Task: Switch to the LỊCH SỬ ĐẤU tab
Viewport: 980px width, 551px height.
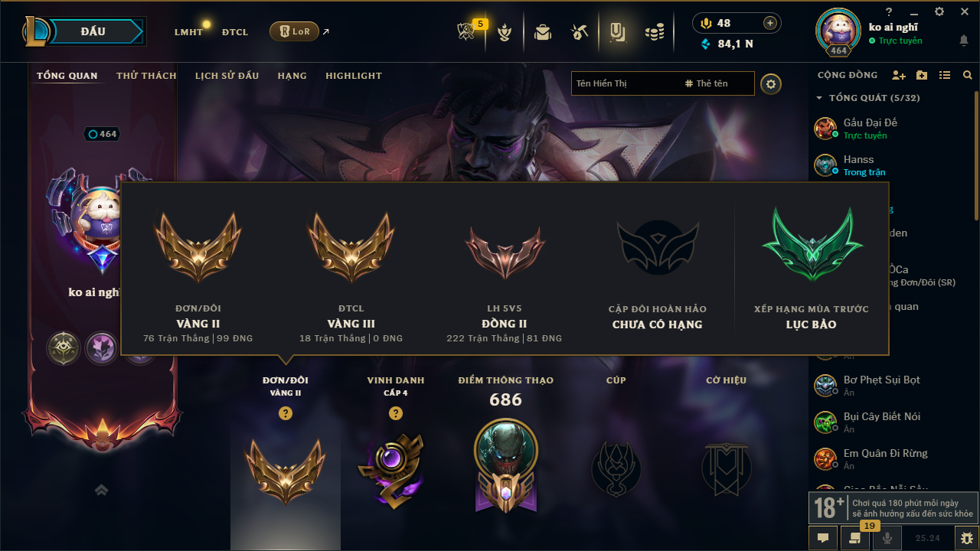Action: click(227, 76)
